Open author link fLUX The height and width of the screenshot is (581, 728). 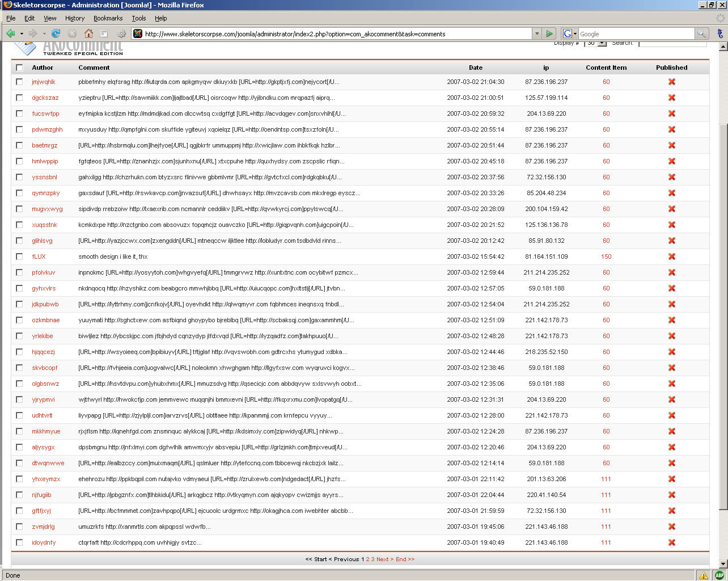(39, 256)
